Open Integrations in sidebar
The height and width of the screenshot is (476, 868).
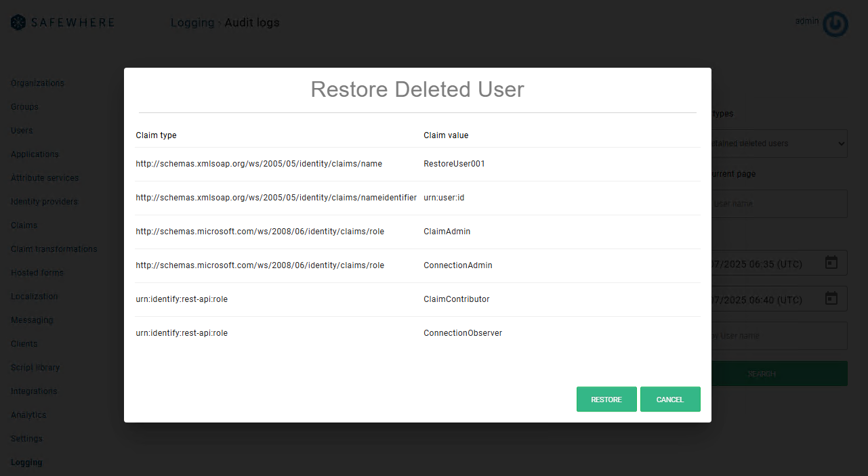(34, 391)
